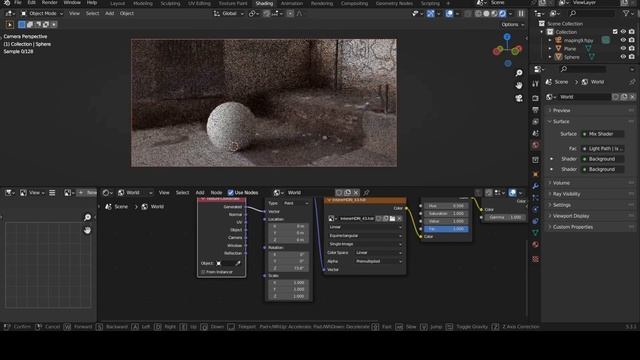Open the World properties tab
This screenshot has width=640, height=360.
pos(536,145)
